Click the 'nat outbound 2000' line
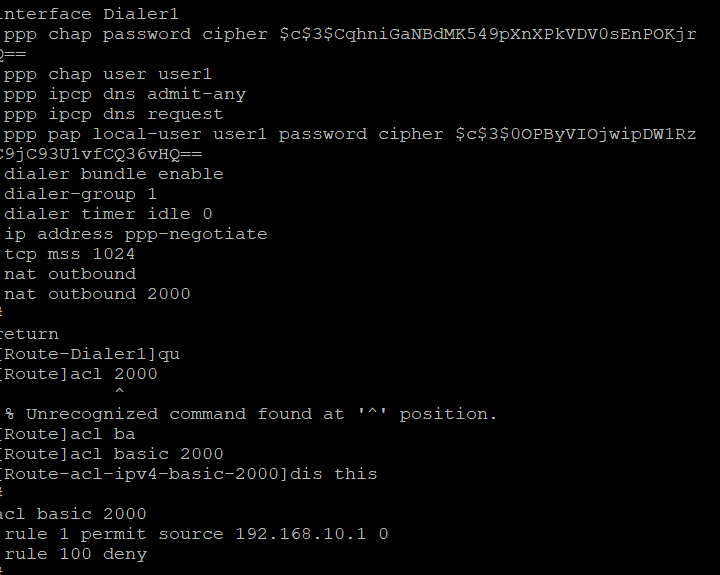This screenshot has width=720, height=575. coord(97,294)
